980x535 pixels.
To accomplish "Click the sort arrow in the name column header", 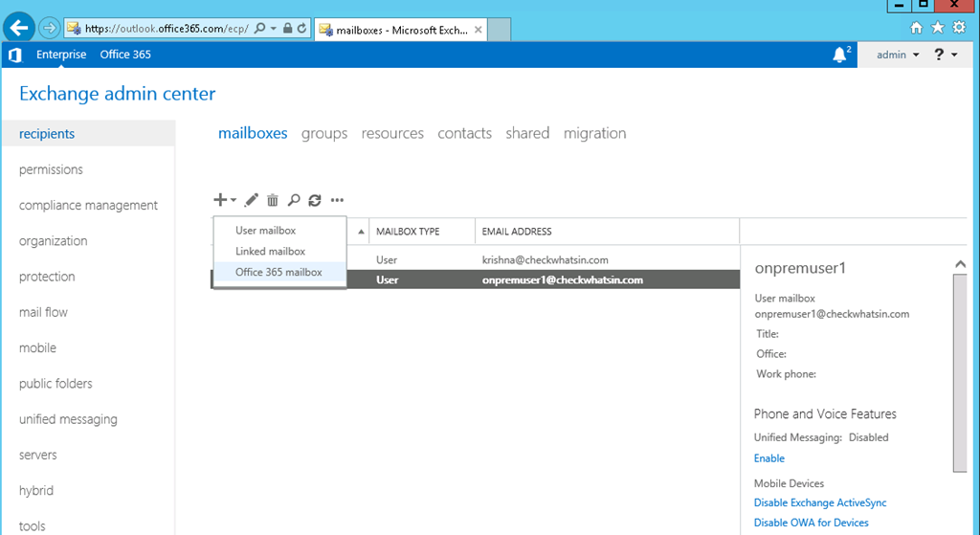I will pyautogui.click(x=361, y=232).
